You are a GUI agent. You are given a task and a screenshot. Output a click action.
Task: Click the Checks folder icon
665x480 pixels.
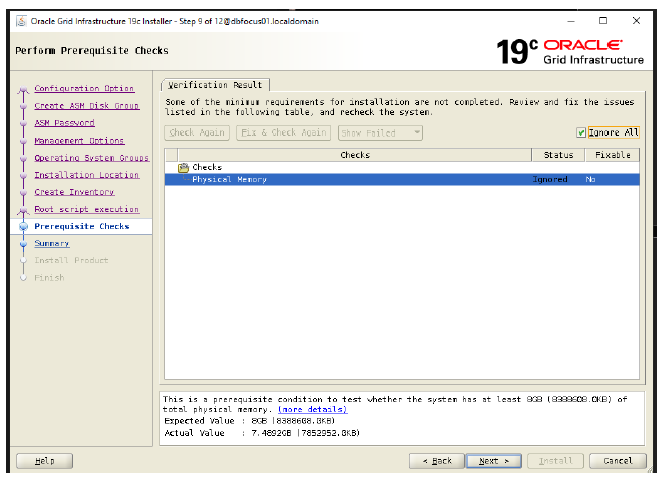(183, 168)
